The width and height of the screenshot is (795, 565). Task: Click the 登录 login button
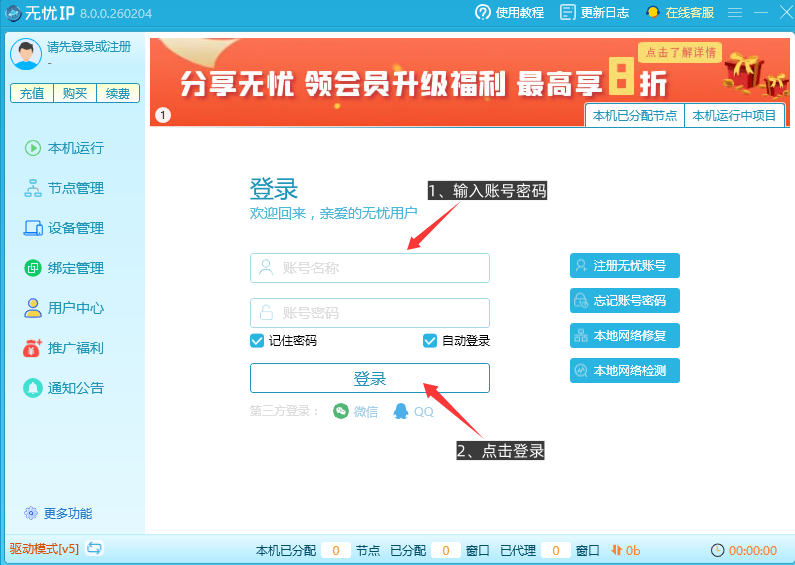coord(370,378)
